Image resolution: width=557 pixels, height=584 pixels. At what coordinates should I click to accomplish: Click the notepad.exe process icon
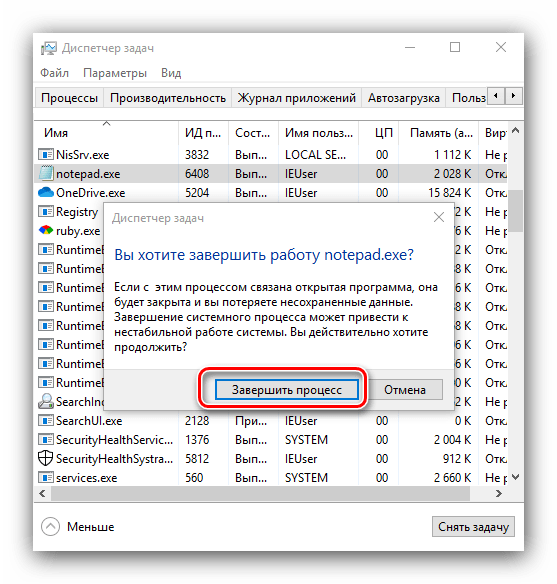(46, 174)
